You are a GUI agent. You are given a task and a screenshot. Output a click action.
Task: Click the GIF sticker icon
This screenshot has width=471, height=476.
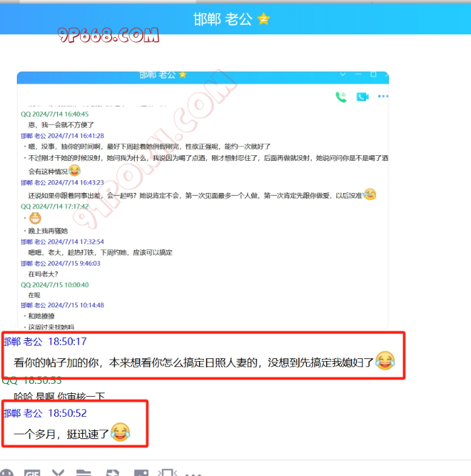tap(32, 472)
